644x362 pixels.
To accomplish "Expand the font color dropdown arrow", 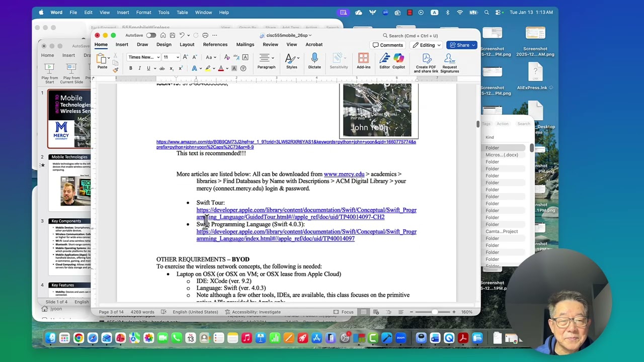I will point(226,68).
